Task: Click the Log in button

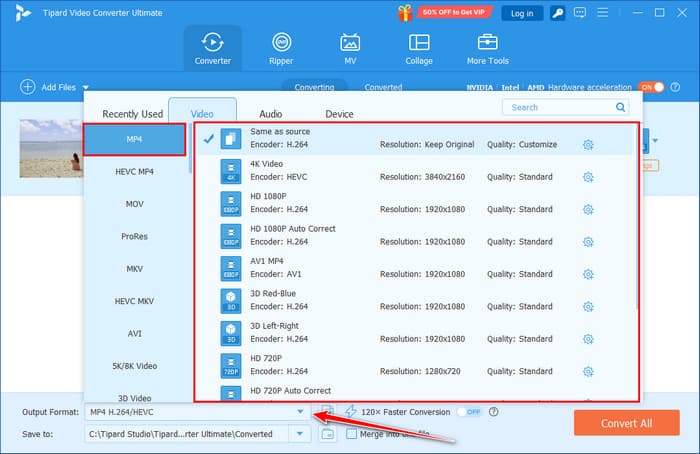Action: [521, 13]
